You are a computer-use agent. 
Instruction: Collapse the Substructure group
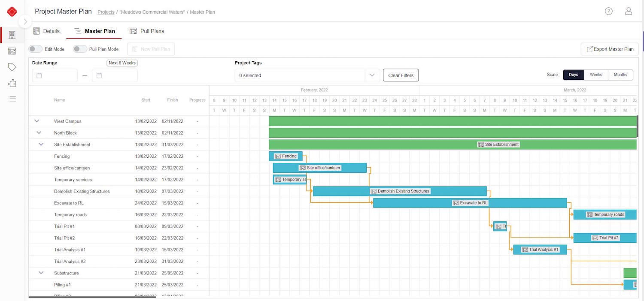coord(41,273)
